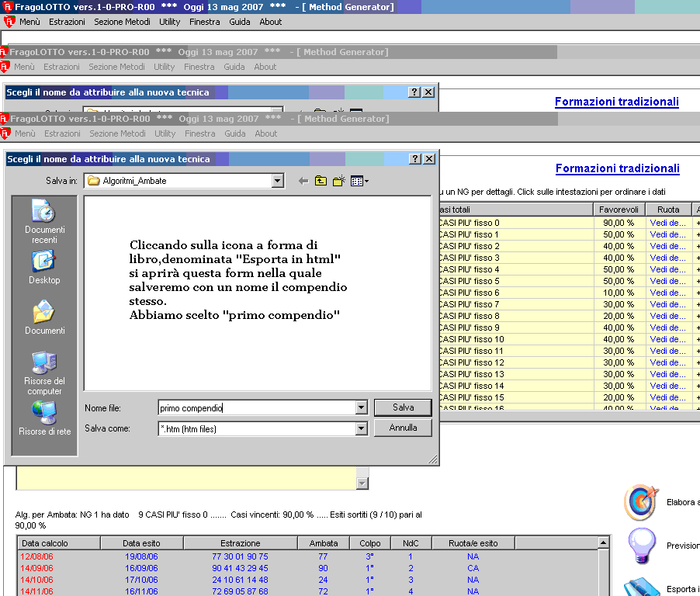This screenshot has width=700, height=596.
Task: Click the Nome file text field
Action: coord(255,407)
